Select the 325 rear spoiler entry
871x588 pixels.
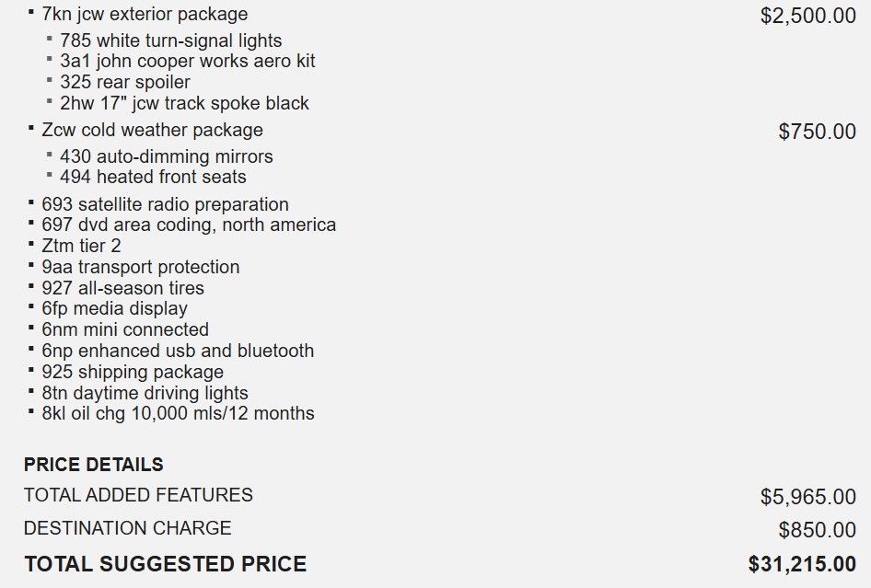[125, 82]
